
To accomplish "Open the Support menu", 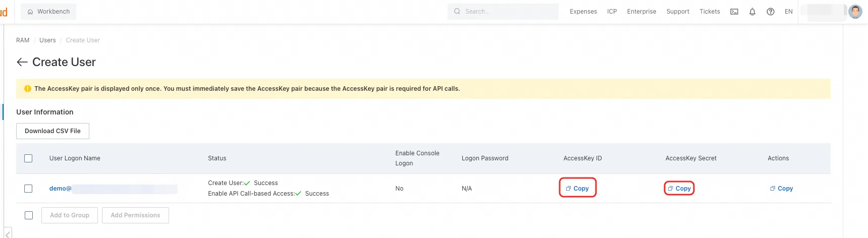I will [677, 12].
